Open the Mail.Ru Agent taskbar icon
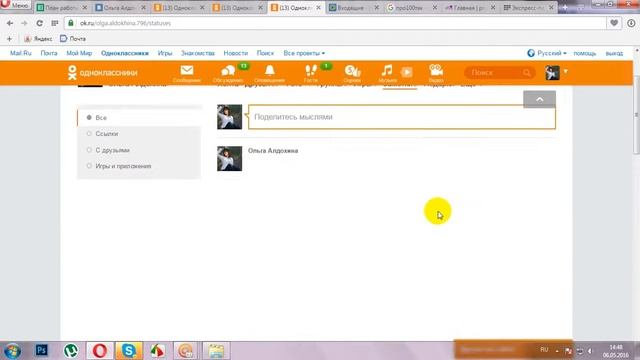The image size is (640, 360). coord(186,351)
